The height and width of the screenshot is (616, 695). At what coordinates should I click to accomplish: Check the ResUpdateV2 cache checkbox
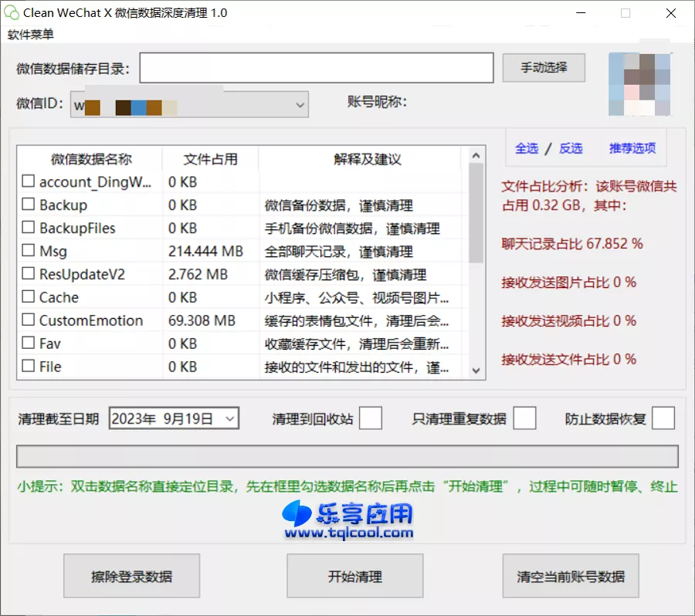click(x=26, y=274)
